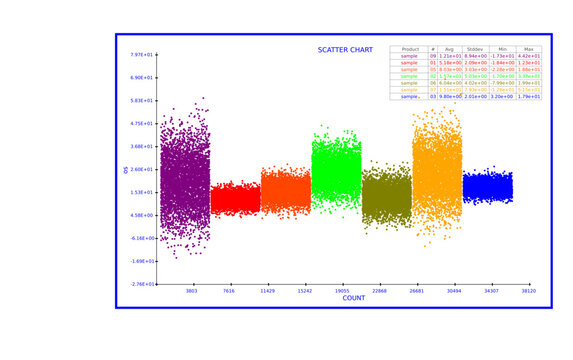Click legend cell 05 in orange-red row

tap(433, 69)
